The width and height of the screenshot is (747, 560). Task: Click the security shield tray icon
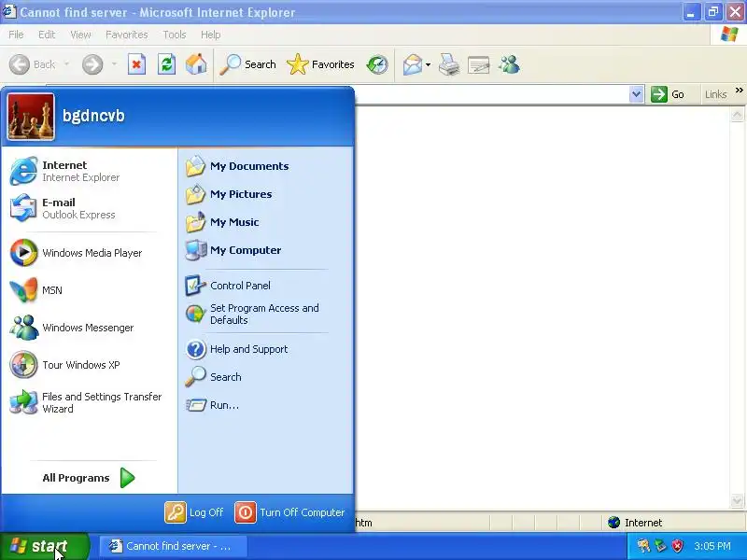(x=677, y=546)
